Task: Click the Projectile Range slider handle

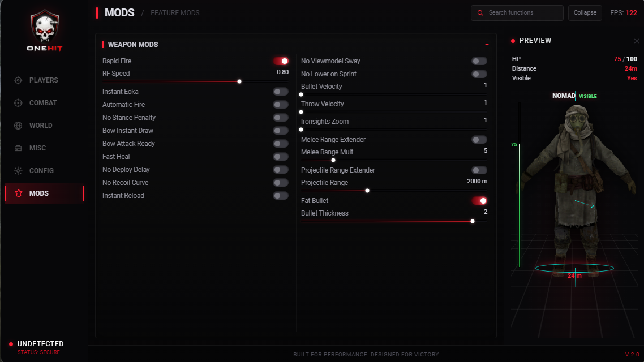Action: click(367, 191)
